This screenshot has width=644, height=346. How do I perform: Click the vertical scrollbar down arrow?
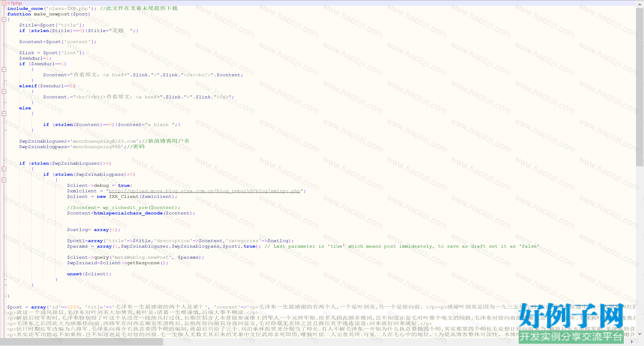coord(639,334)
